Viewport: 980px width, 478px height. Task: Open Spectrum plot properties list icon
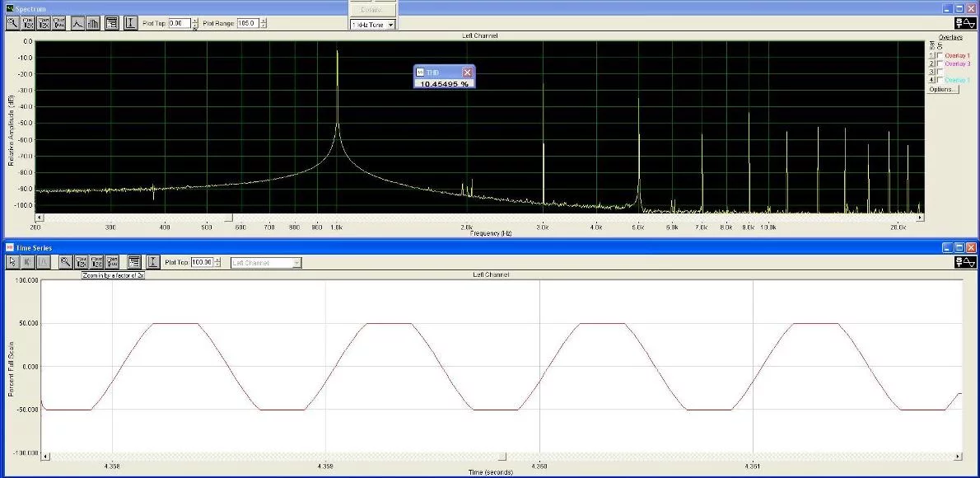coord(112,23)
